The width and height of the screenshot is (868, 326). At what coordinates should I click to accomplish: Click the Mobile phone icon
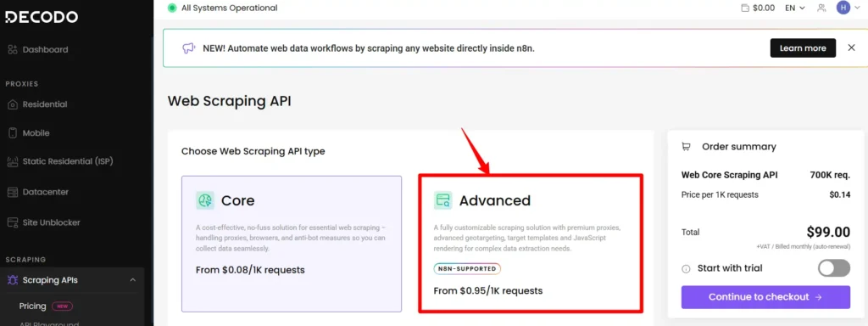pyautogui.click(x=13, y=133)
